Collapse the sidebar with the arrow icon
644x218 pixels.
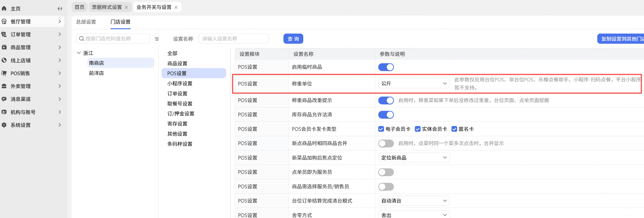[x=60, y=9]
